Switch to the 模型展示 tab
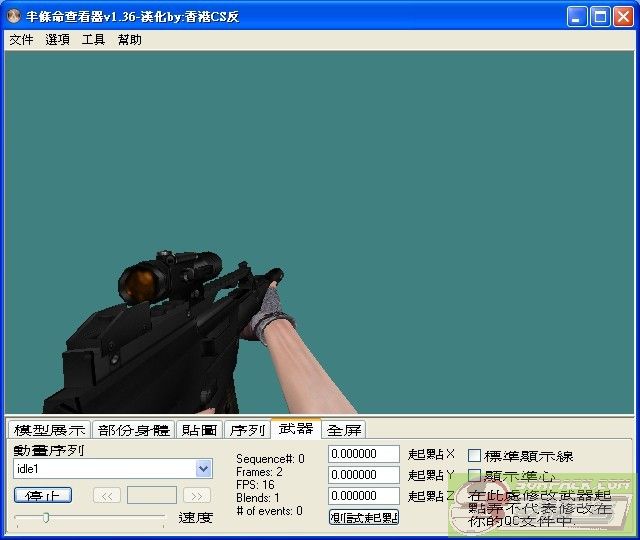This screenshot has width=640, height=540. point(49,430)
